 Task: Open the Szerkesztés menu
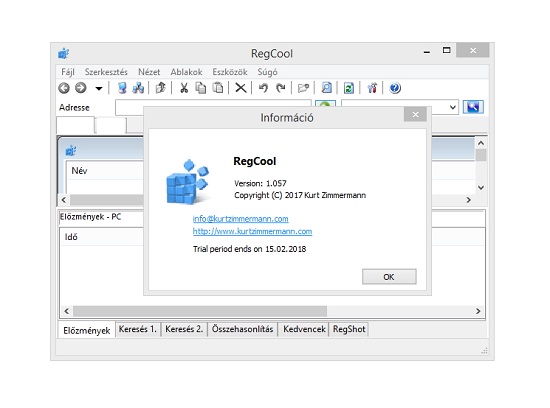pyautogui.click(x=106, y=72)
